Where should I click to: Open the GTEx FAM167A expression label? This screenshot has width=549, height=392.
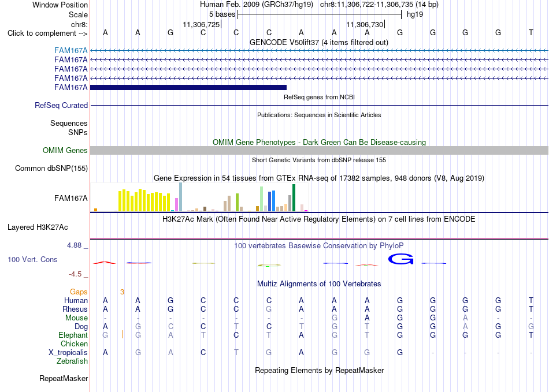click(x=71, y=198)
